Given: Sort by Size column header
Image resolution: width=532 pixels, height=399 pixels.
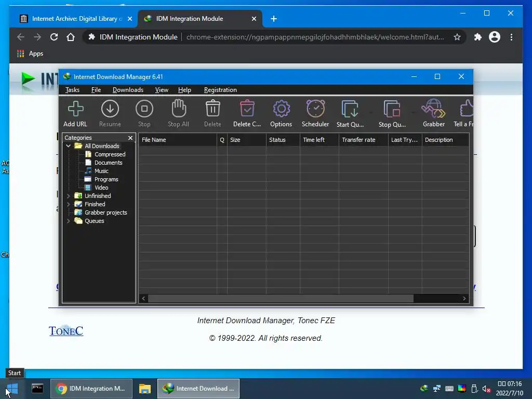Looking at the screenshot, I should click(x=246, y=140).
